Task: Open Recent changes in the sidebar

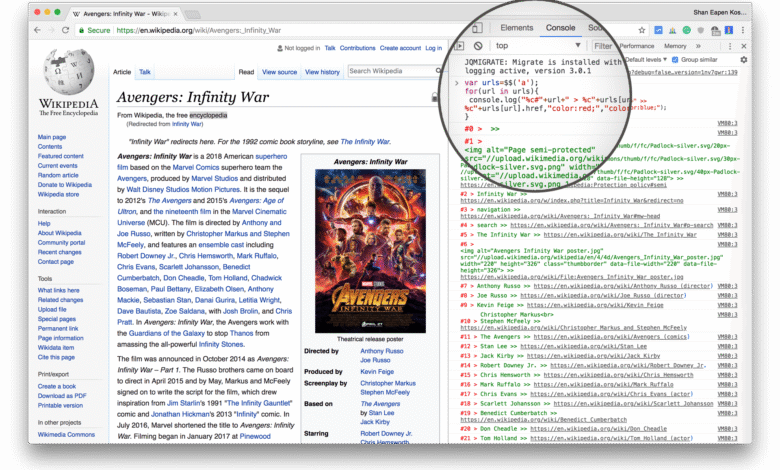Action: coord(60,252)
